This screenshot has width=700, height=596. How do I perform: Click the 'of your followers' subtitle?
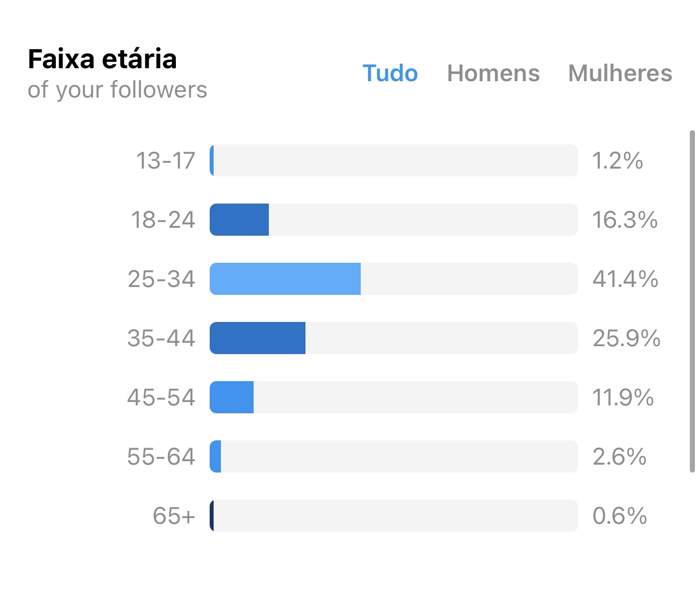[x=117, y=90]
